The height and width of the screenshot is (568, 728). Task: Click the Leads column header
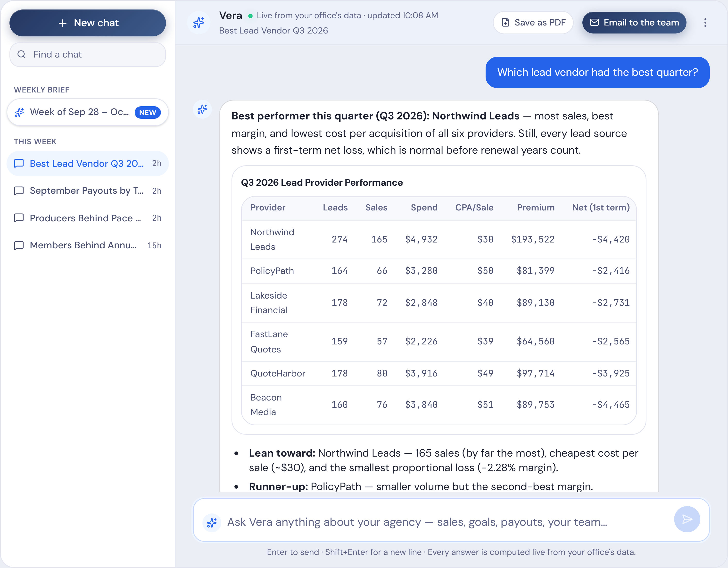point(335,207)
